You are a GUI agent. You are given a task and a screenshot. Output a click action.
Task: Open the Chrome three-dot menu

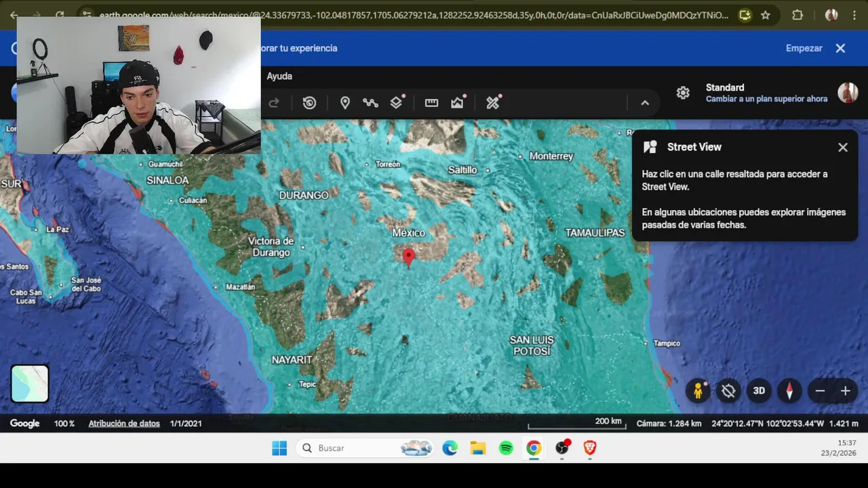tap(854, 15)
